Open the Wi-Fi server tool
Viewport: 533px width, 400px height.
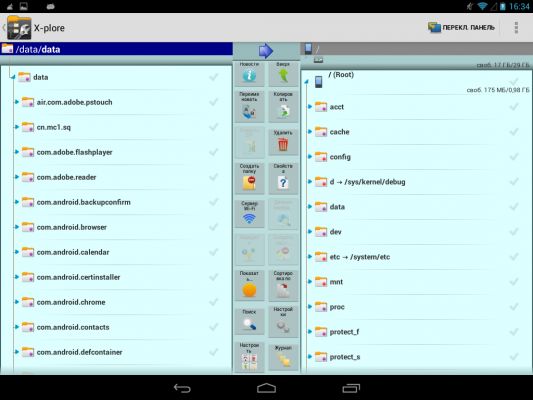coord(249,213)
